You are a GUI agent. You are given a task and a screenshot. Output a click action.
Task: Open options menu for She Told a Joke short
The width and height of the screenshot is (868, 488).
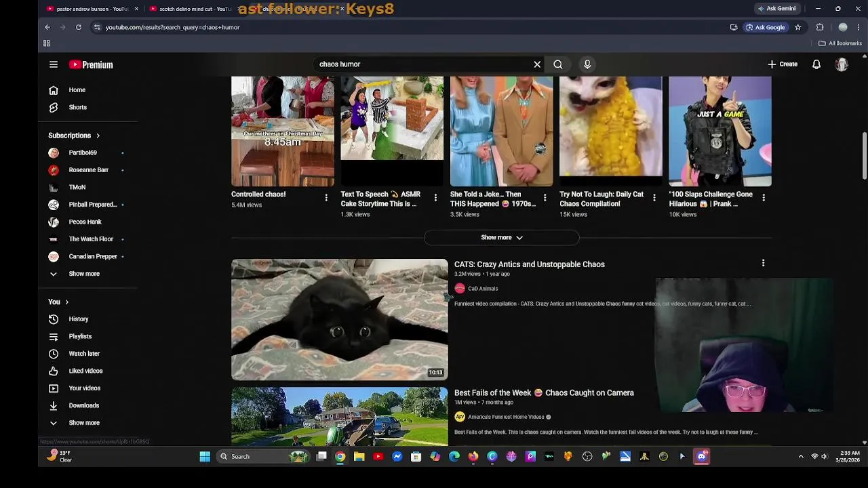(545, 198)
